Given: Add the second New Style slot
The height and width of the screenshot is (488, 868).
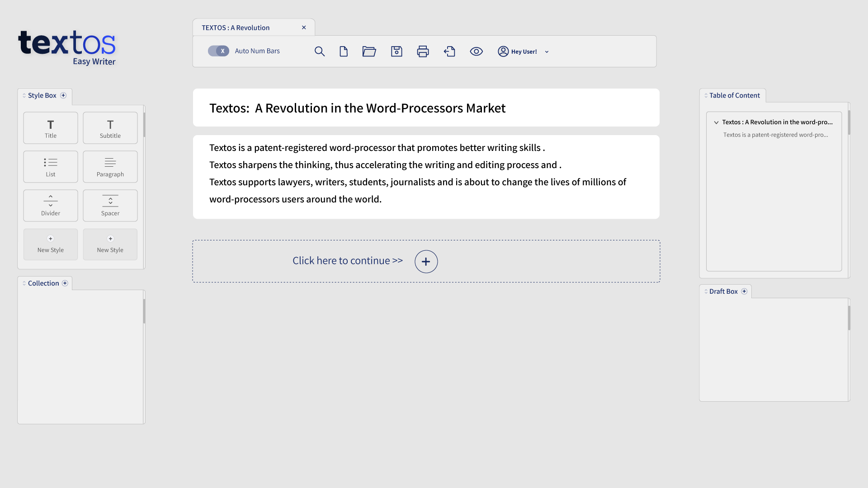Looking at the screenshot, I should tap(110, 244).
